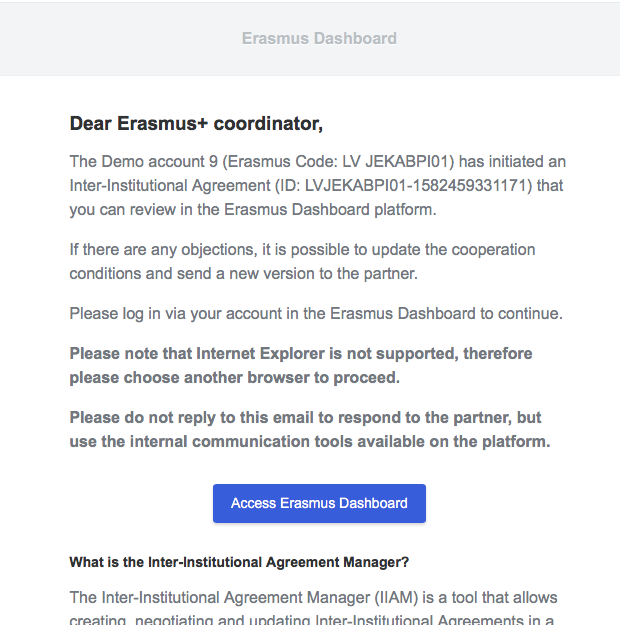620x625 pixels.
Task: Select the 'If there are any objections' sentence
Action: click(302, 261)
